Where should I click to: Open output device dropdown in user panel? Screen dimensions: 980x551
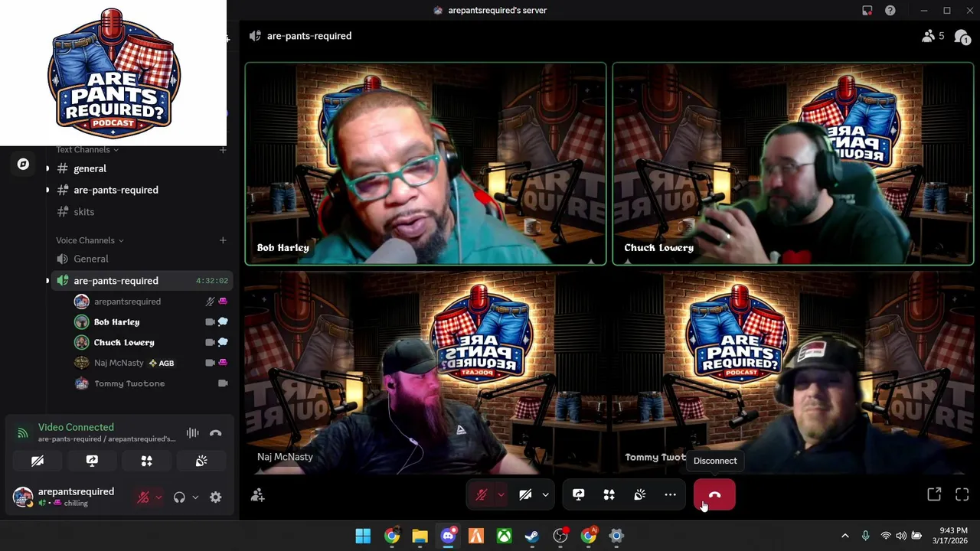195,497
